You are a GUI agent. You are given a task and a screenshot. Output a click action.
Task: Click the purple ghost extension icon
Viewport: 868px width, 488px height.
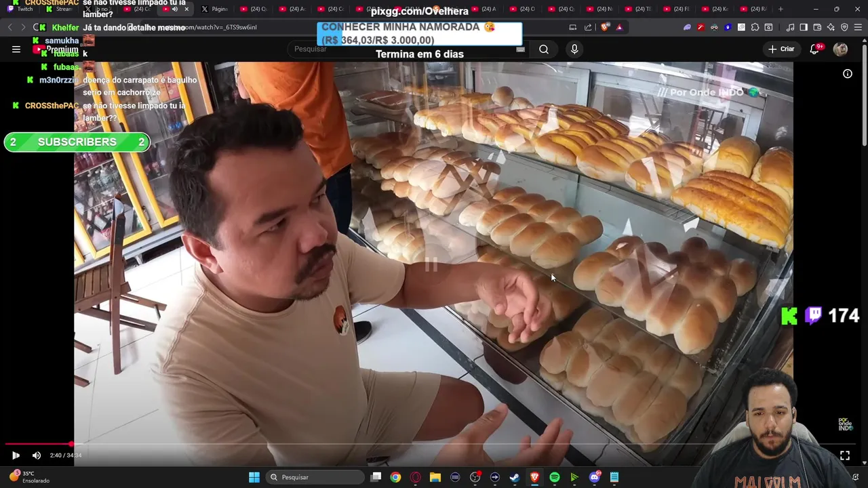(687, 27)
